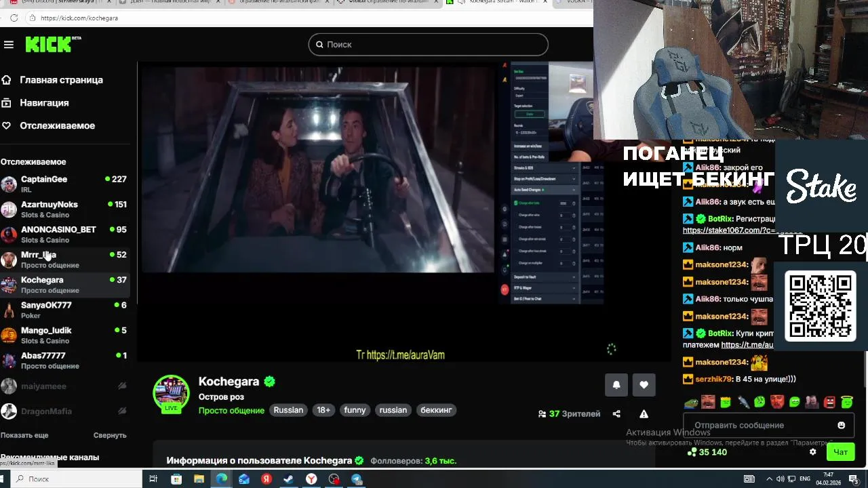Open the notification center icon
868x488 pixels.
(x=853, y=479)
